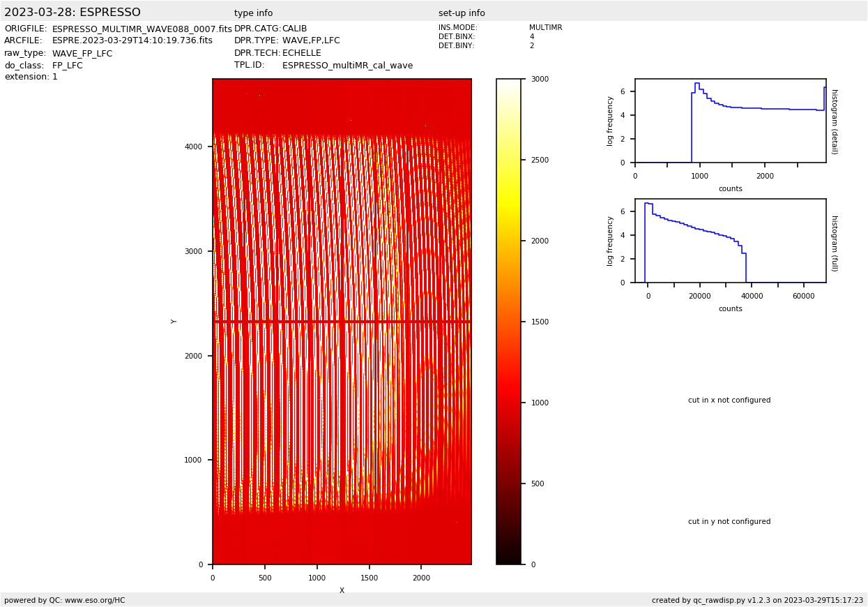Click the 'type info' section header

tap(253, 13)
